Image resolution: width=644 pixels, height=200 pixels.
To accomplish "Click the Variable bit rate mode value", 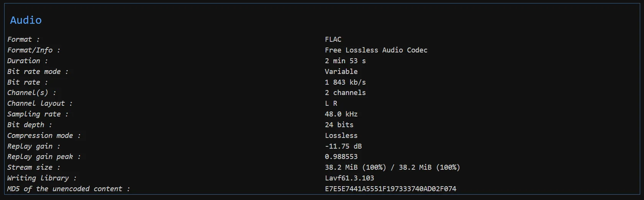I will (x=341, y=72).
